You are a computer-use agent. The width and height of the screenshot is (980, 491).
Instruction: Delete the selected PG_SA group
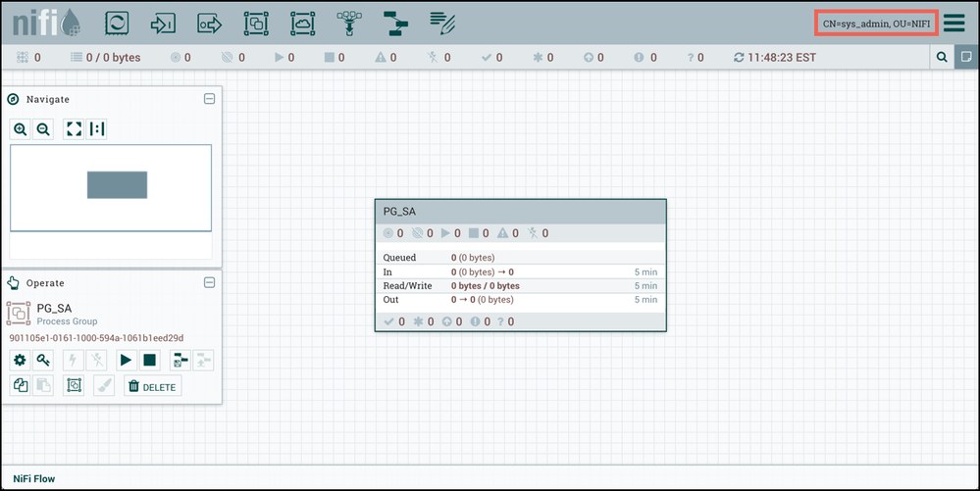pos(152,386)
